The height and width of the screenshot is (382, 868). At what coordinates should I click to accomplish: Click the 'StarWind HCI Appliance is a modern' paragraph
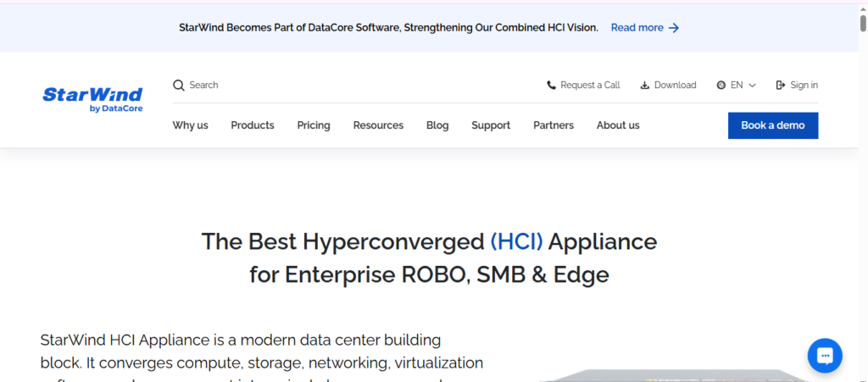(x=262, y=359)
